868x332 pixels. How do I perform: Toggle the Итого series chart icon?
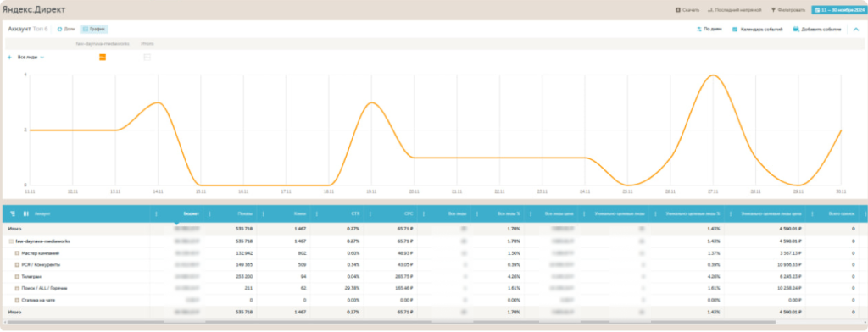pyautogui.click(x=147, y=57)
